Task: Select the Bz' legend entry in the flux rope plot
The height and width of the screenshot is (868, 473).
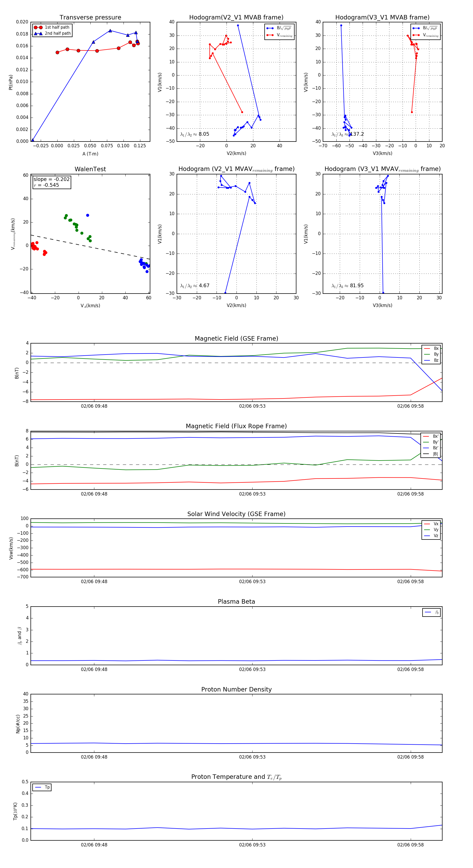Action: pyautogui.click(x=431, y=448)
